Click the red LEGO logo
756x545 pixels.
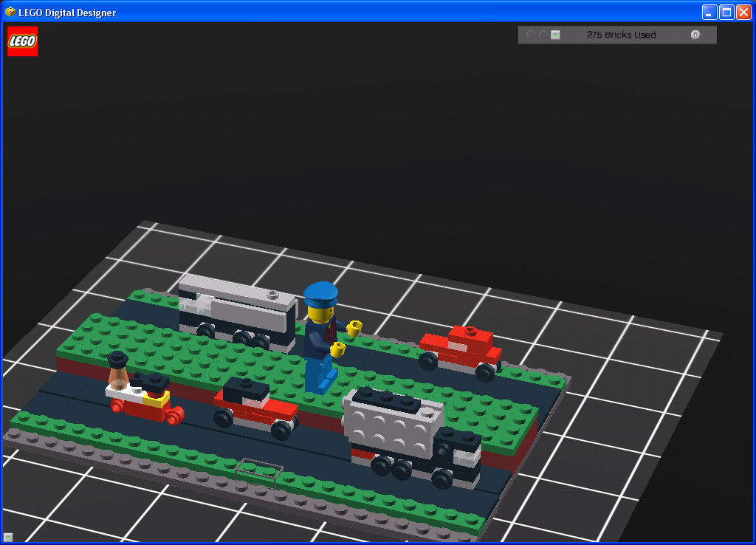(22, 41)
